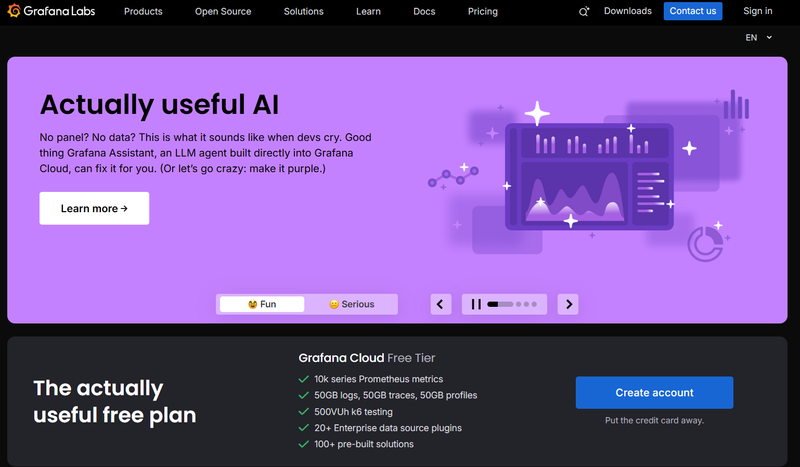This screenshot has width=800, height=467.
Task: Click the Create account button
Action: (655, 392)
